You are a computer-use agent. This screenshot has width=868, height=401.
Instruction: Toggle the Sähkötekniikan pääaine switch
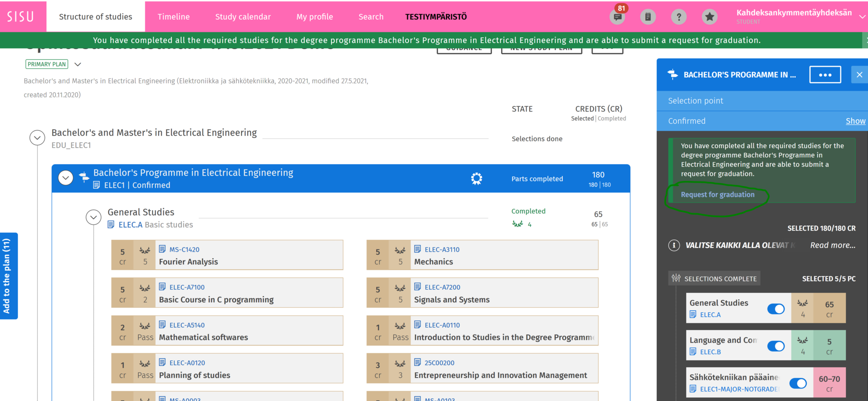point(798,383)
